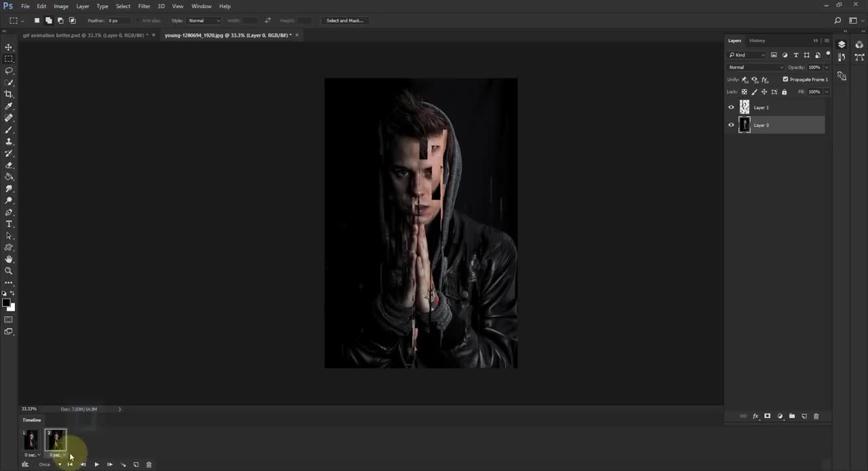The image size is (868, 471).
Task: Uncheck the Propagate Frame 1 checkbox
Action: [785, 79]
